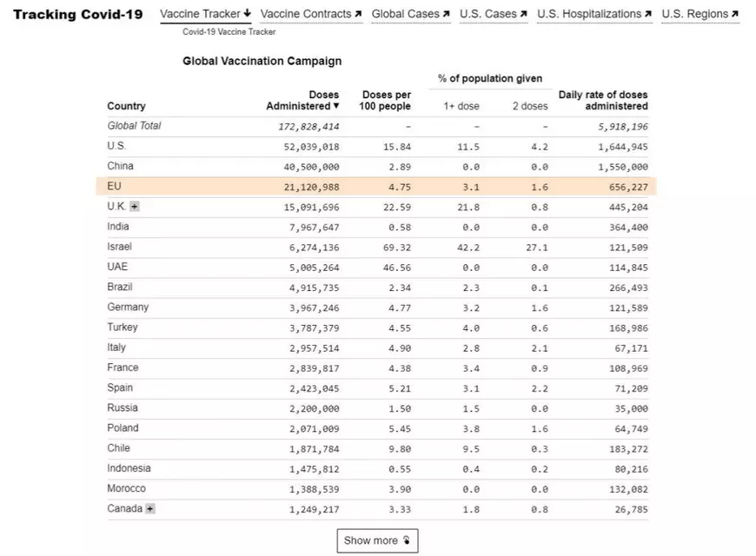Viewport: 756px width, 556px height.
Task: Click the sort triangle on Doses Administered
Action: click(338, 106)
